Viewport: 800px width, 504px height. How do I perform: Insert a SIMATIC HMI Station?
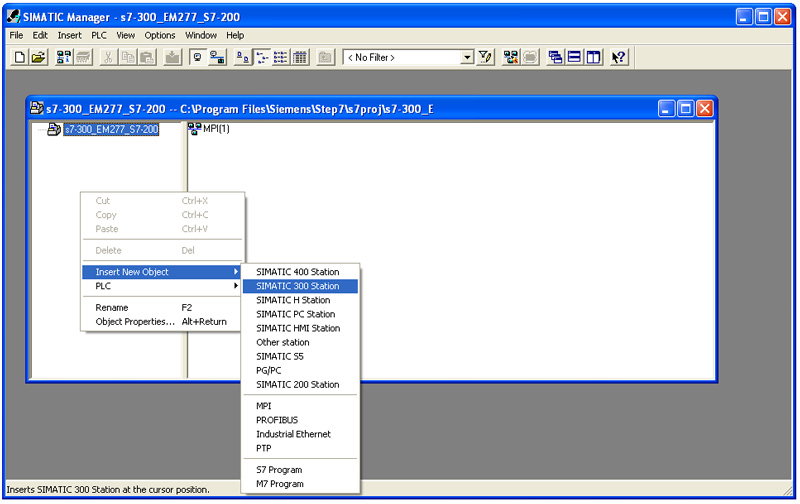301,328
